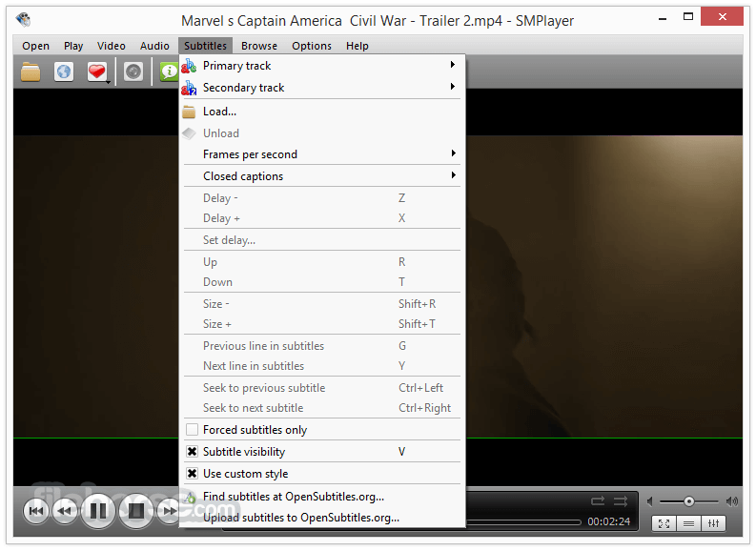Screen dimensions: 756x551
Task: Click Next line in subtitles entry
Action: (x=321, y=366)
